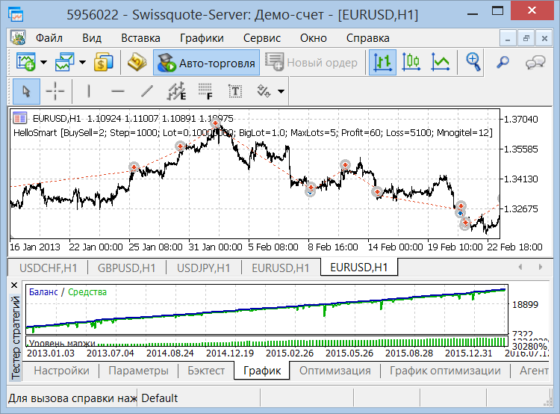Open the GBPUSD,H1 chart tab

(x=126, y=268)
